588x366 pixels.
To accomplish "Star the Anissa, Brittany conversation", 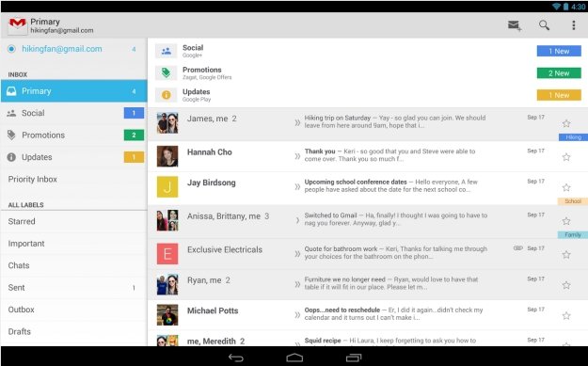I will coord(566,221).
